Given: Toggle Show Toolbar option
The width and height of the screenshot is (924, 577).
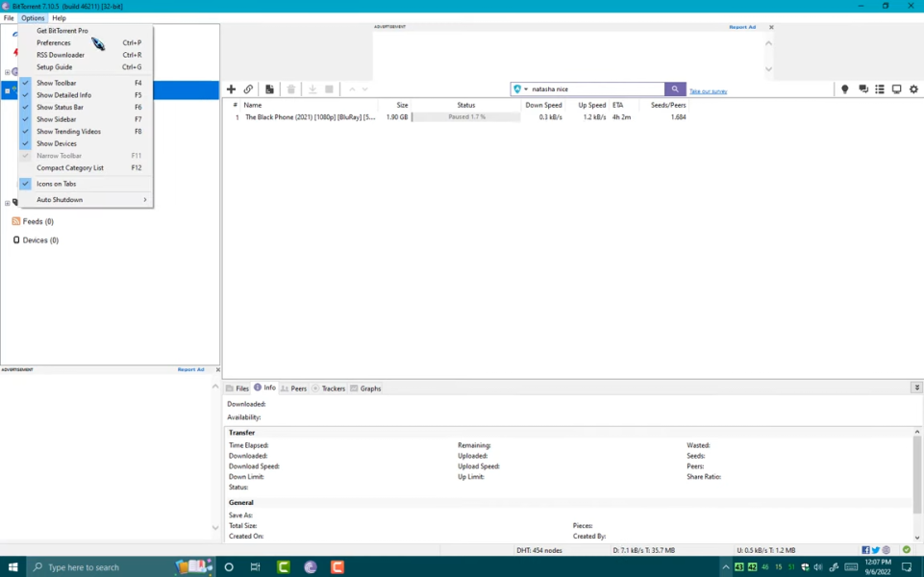Looking at the screenshot, I should tap(86, 83).
